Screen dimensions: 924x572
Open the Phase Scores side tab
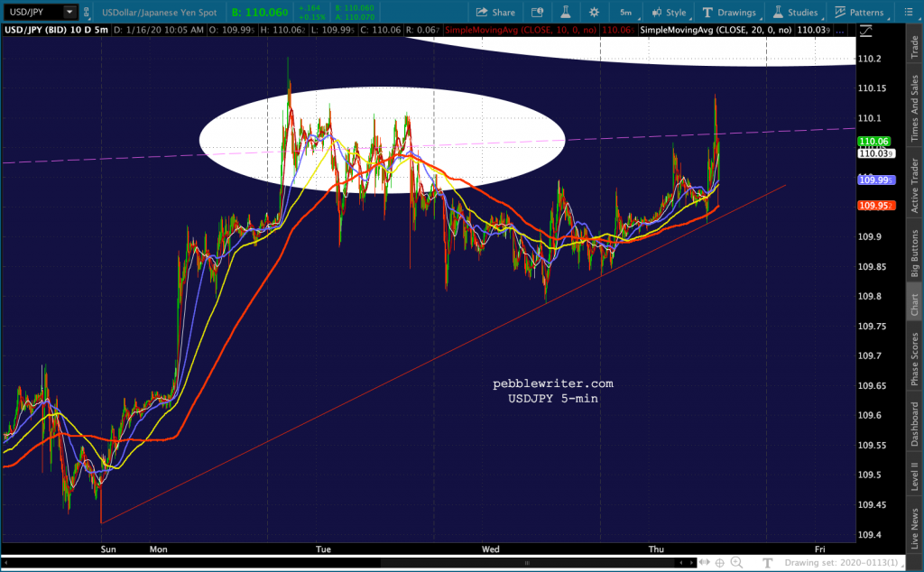click(915, 359)
